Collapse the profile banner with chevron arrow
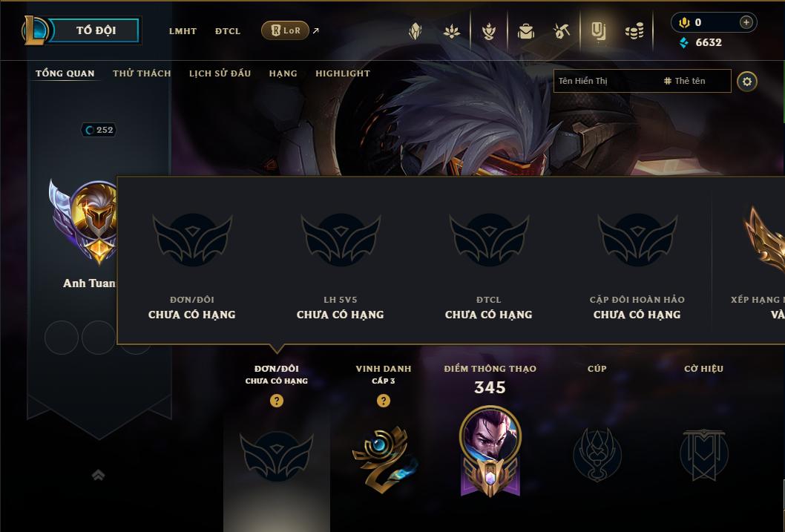 [98, 475]
